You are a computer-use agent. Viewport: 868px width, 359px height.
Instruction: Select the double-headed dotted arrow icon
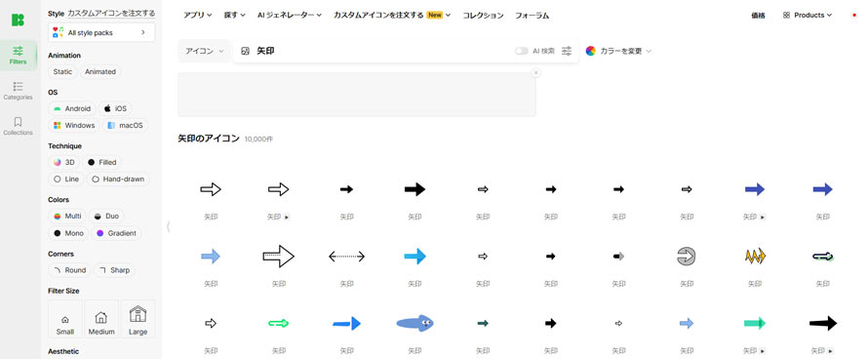pyautogui.click(x=346, y=257)
